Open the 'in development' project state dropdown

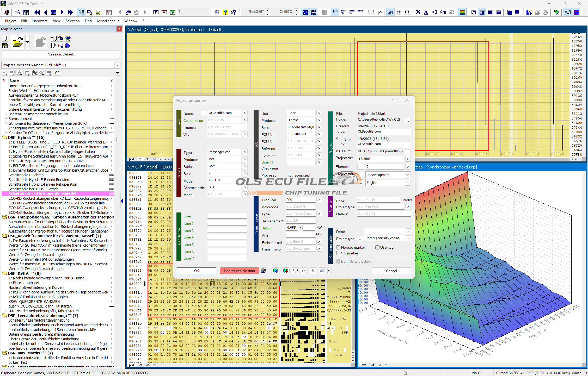407,175
